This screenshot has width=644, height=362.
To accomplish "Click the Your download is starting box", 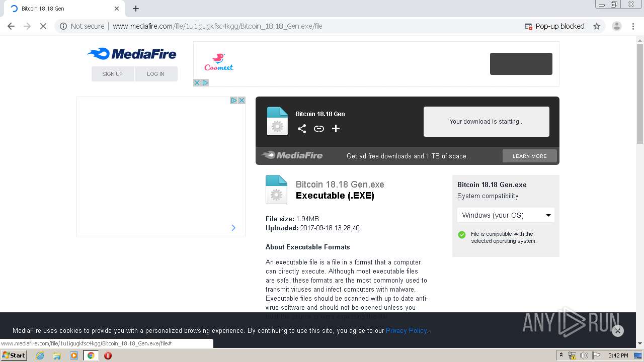I will [x=487, y=122].
